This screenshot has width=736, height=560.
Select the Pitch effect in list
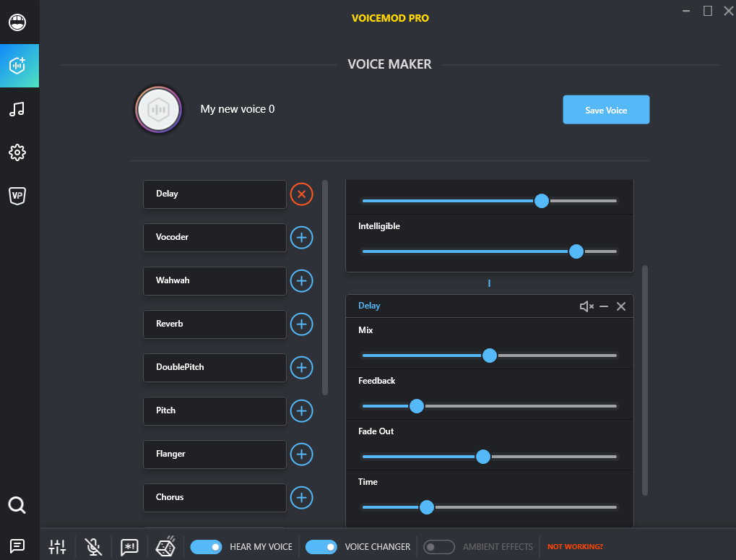point(215,411)
